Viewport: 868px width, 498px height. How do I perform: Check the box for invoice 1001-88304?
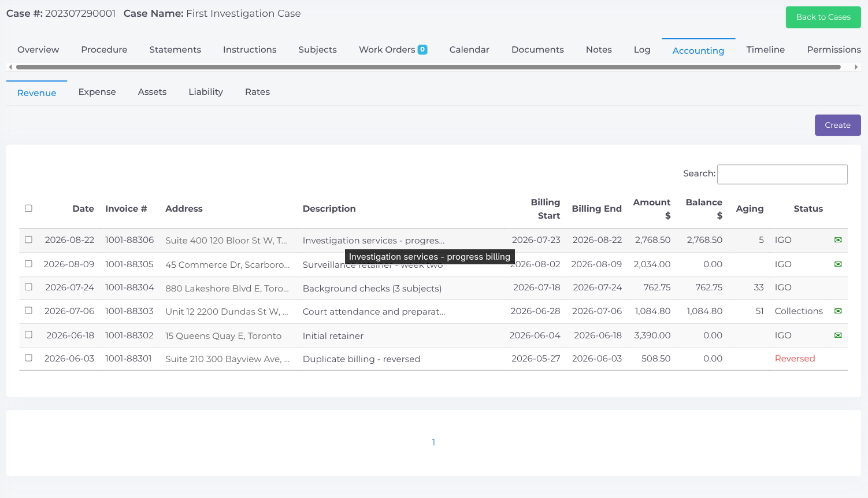coord(28,287)
